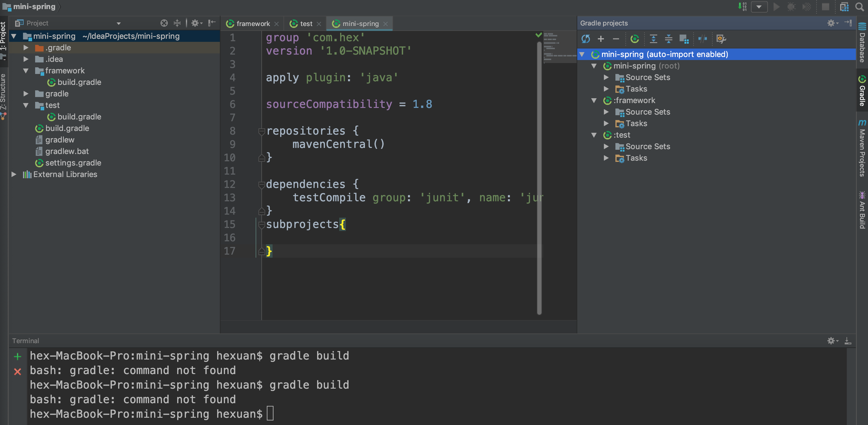Collapse the mini-spring root project node
Viewport: 868px width, 425px height.
593,65
